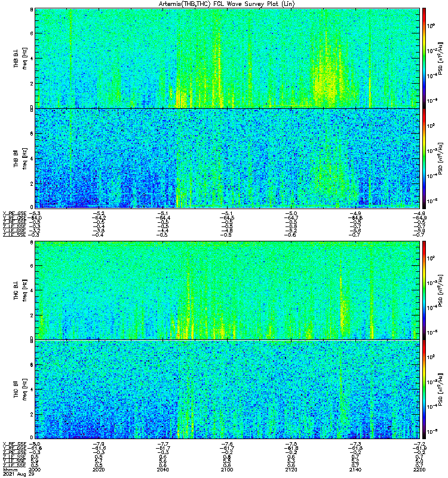
Task: Select the THB B⊥ freq [Hz] axis label
Action: 20,58
